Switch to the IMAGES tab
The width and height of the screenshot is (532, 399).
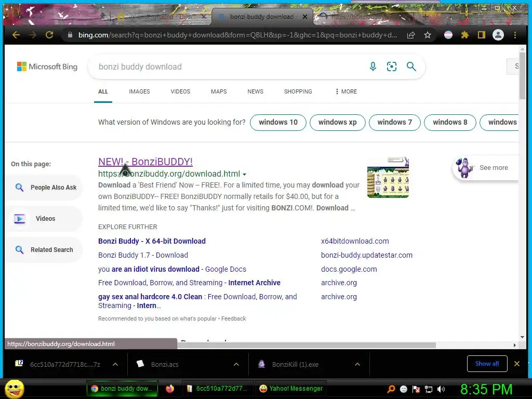point(139,91)
